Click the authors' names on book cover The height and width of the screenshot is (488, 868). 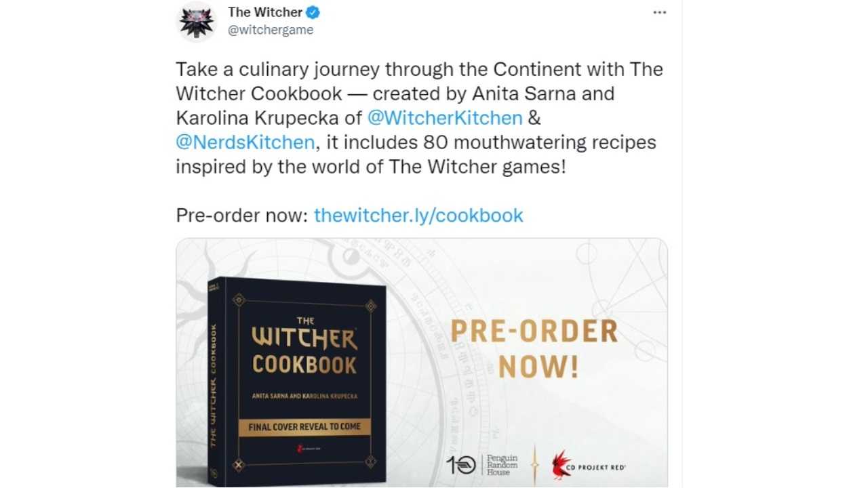coord(304,395)
